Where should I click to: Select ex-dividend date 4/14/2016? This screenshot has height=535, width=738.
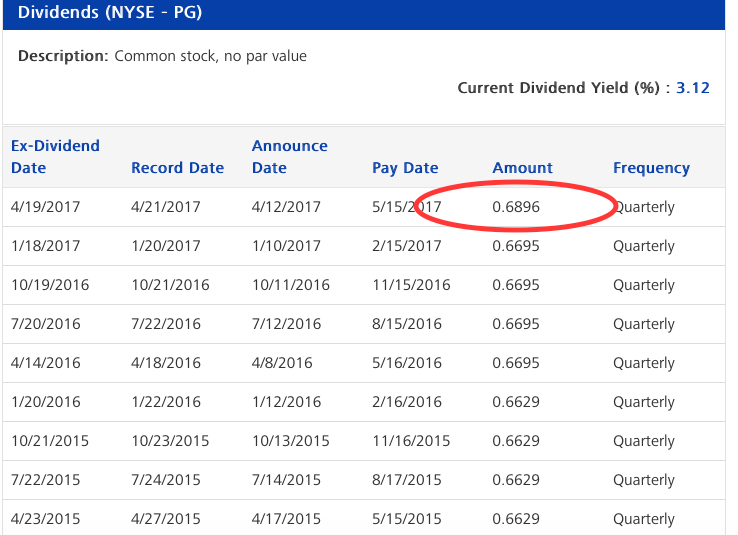point(46,363)
